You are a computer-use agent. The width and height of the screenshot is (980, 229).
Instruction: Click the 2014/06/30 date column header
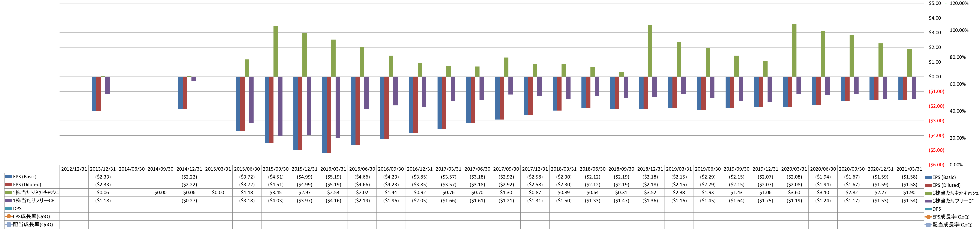point(132,169)
